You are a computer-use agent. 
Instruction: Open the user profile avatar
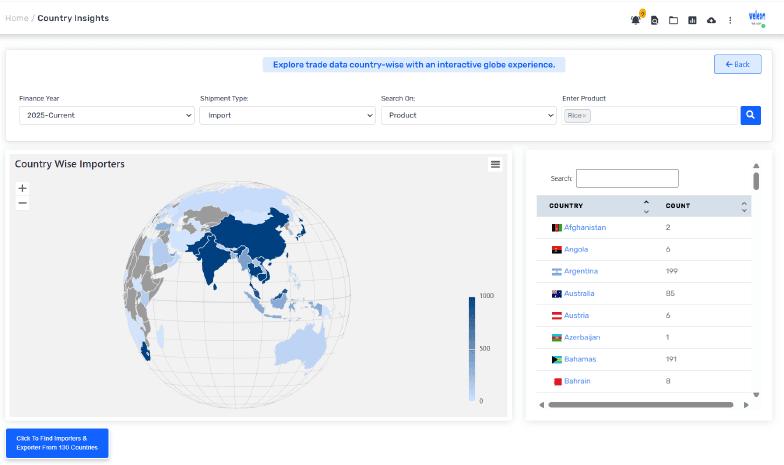(x=757, y=19)
